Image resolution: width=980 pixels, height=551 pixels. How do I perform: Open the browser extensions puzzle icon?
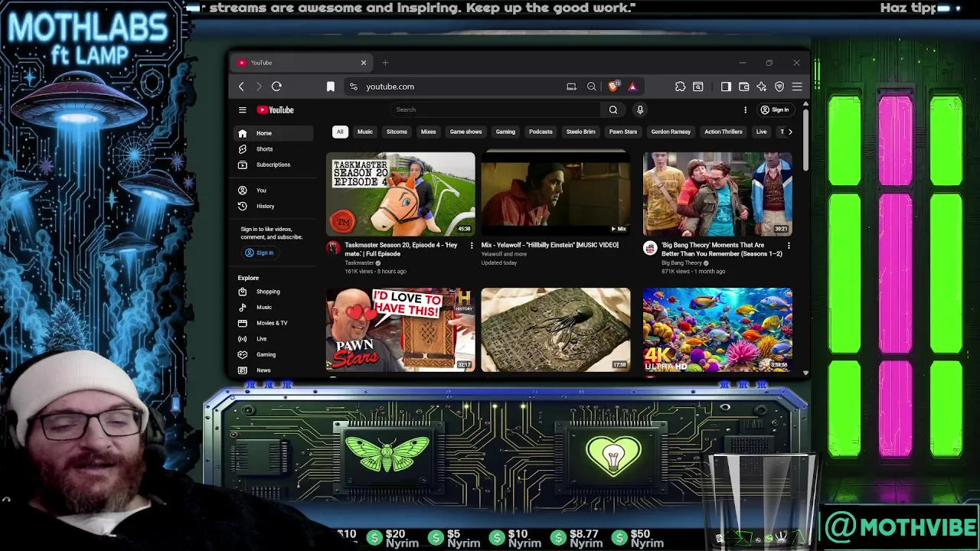point(680,86)
